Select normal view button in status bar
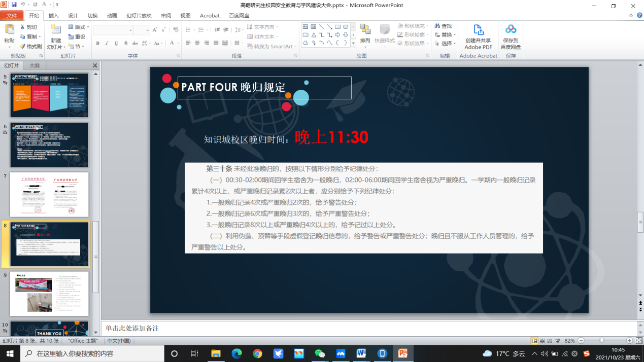This screenshot has height=362, width=644. (534, 341)
